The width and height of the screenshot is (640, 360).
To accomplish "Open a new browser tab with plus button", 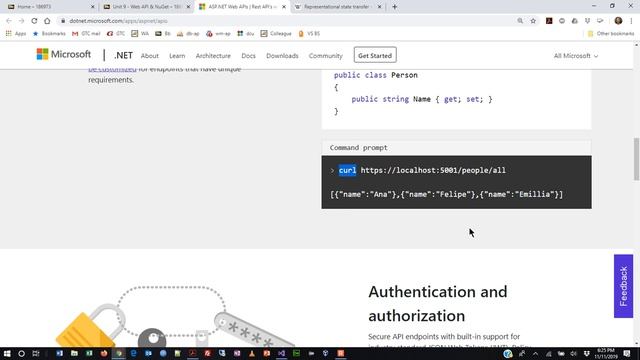I will [x=394, y=7].
